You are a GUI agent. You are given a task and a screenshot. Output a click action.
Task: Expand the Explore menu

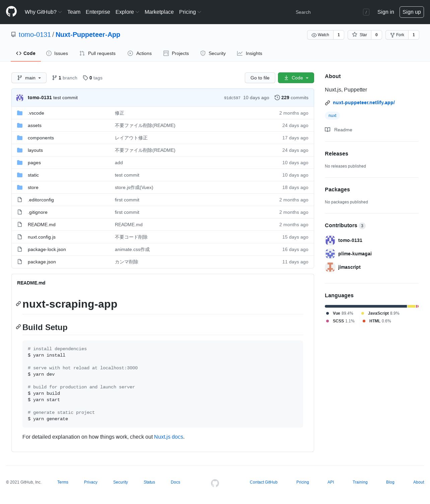coord(127,12)
